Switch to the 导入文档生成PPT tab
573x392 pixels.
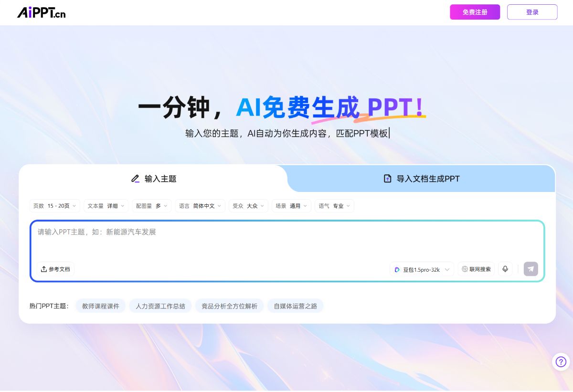click(422, 179)
